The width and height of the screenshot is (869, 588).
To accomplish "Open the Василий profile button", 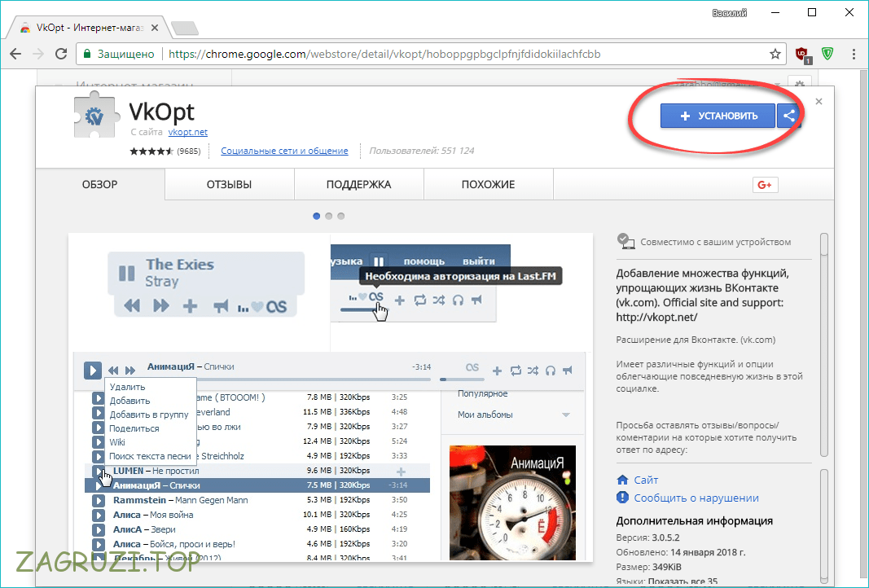I will click(730, 13).
